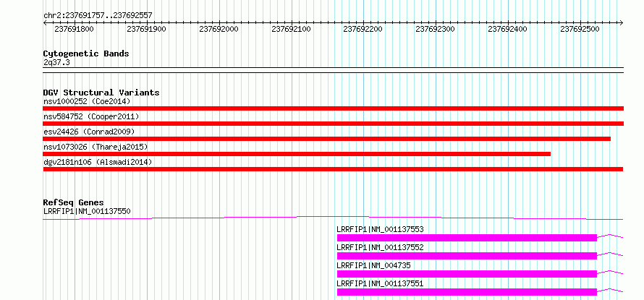The image size is (644, 300).
Task: Click ruler position 237692500
Action: click(x=580, y=29)
